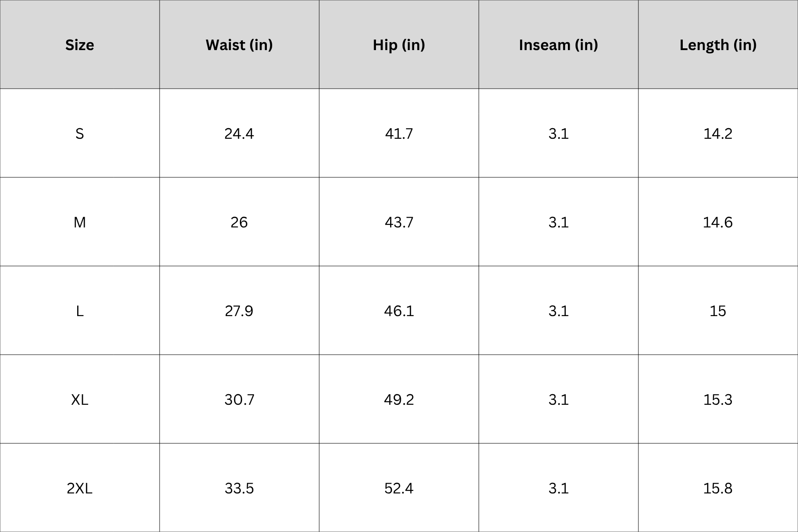The image size is (798, 532).
Task: Select the Inseam (in) column header
Action: pyautogui.click(x=559, y=44)
